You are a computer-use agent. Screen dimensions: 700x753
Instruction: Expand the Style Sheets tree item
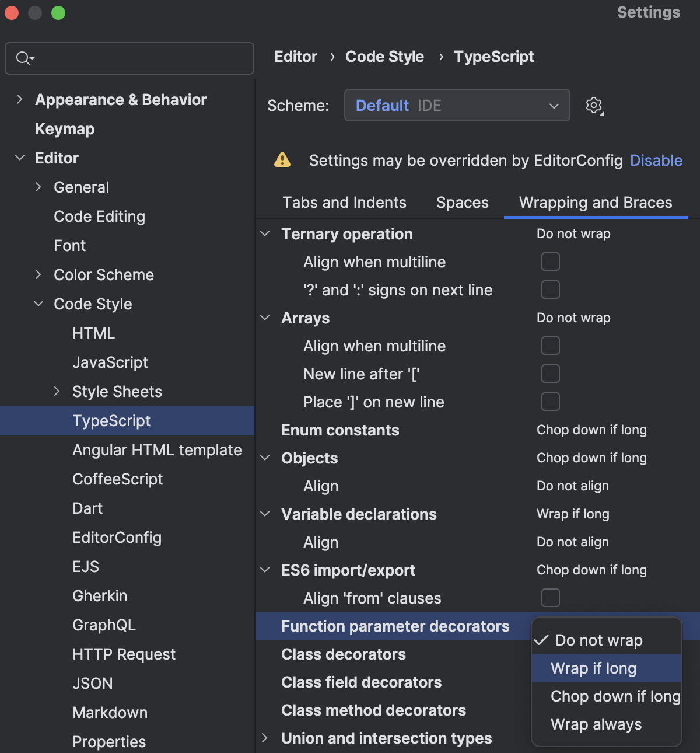coord(57,391)
